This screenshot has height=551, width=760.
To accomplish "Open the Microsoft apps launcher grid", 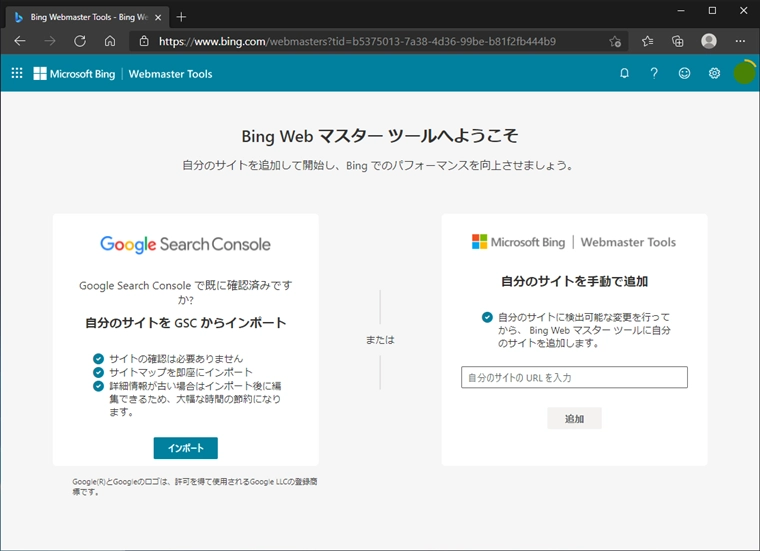I will tap(17, 73).
